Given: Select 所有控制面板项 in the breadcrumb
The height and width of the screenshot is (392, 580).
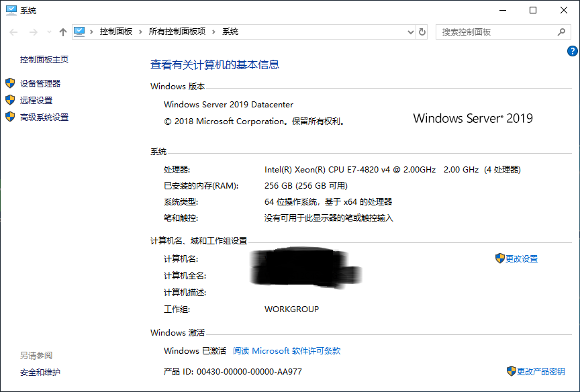Looking at the screenshot, I should 177,32.
